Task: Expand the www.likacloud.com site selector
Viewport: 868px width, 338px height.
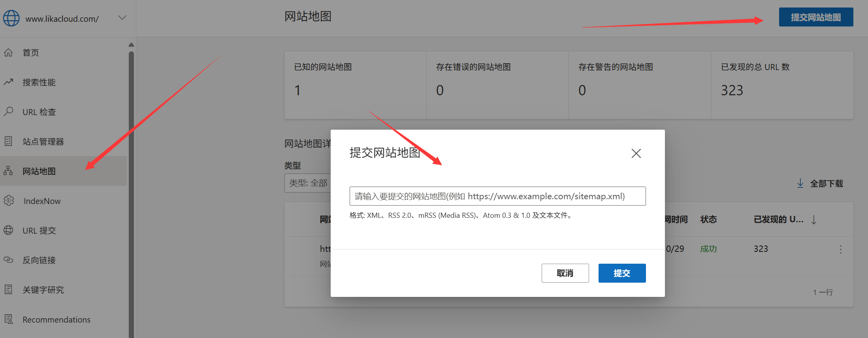Action: tap(122, 18)
